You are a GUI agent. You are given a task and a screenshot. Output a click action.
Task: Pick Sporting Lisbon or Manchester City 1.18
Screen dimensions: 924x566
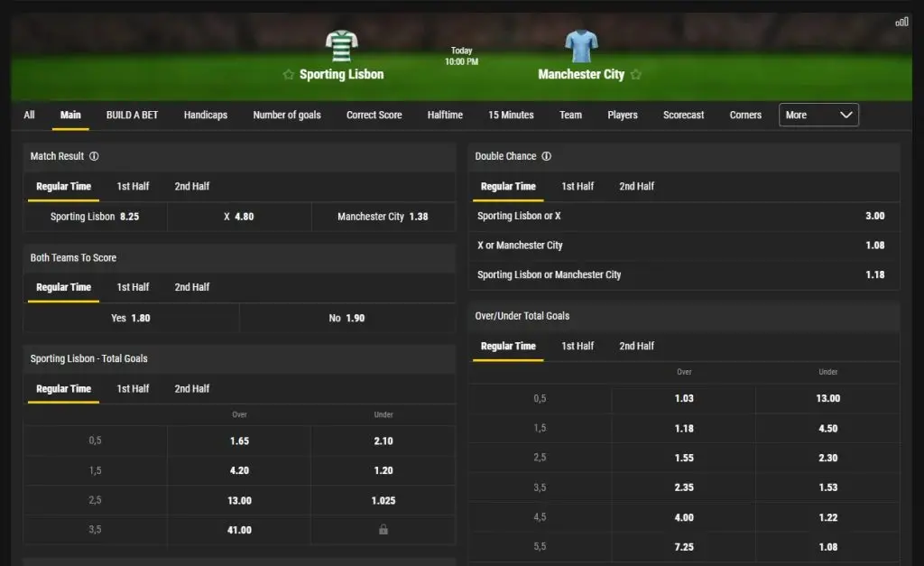coord(684,274)
